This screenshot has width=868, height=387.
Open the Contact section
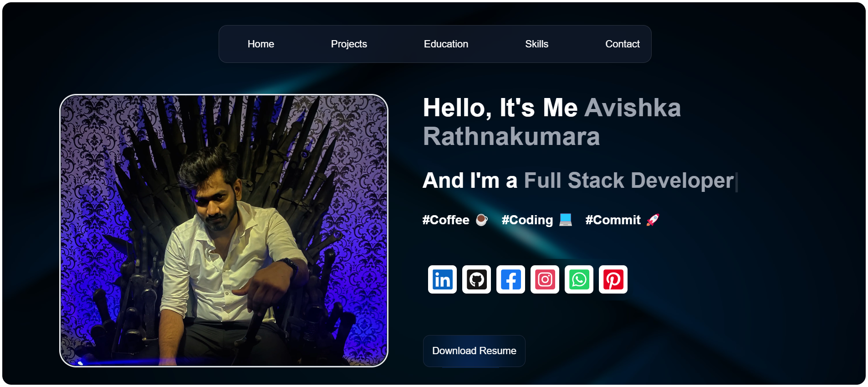pyautogui.click(x=623, y=44)
